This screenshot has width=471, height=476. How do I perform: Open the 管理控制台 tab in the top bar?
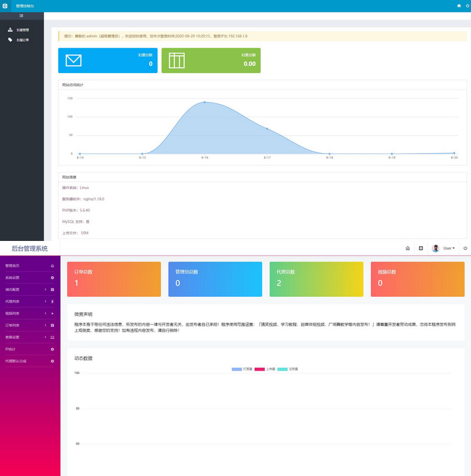coord(25,6)
